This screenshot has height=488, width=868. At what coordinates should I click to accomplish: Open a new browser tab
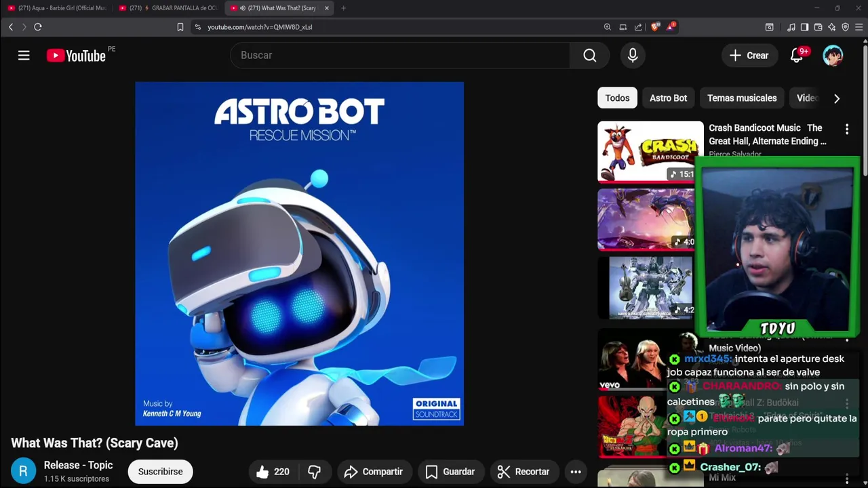[x=343, y=8]
